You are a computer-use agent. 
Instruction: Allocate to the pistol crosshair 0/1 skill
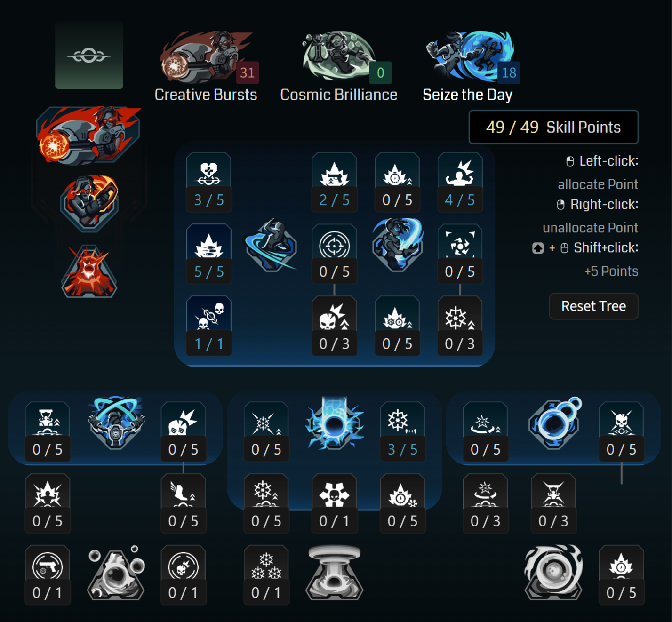[x=47, y=575]
